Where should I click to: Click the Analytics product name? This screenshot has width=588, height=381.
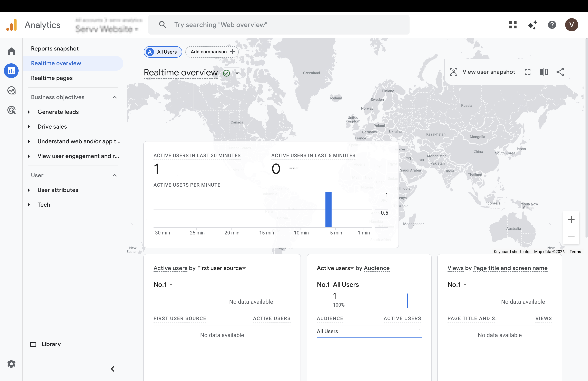point(42,25)
